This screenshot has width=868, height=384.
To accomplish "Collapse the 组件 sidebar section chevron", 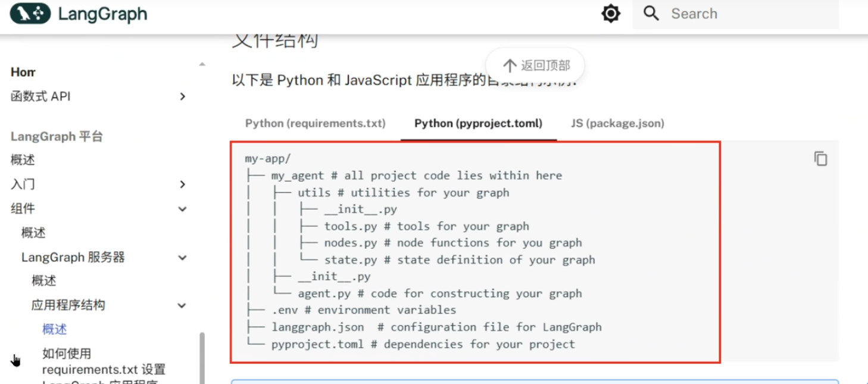I will [x=183, y=209].
